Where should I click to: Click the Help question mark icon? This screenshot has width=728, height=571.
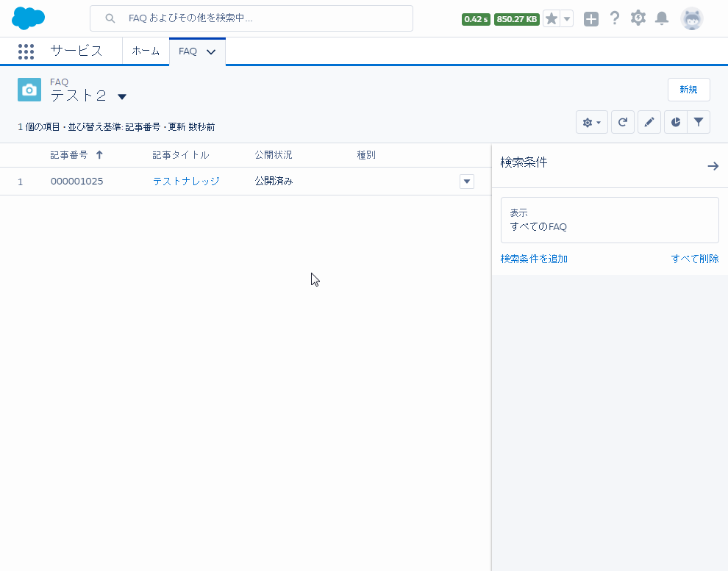click(x=615, y=18)
